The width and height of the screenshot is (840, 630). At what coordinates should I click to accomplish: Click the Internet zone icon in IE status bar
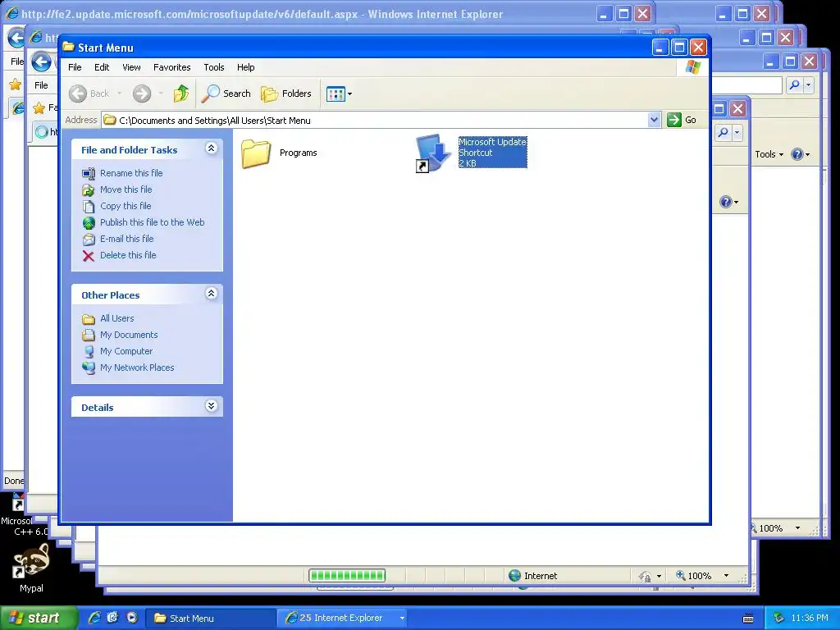515,575
